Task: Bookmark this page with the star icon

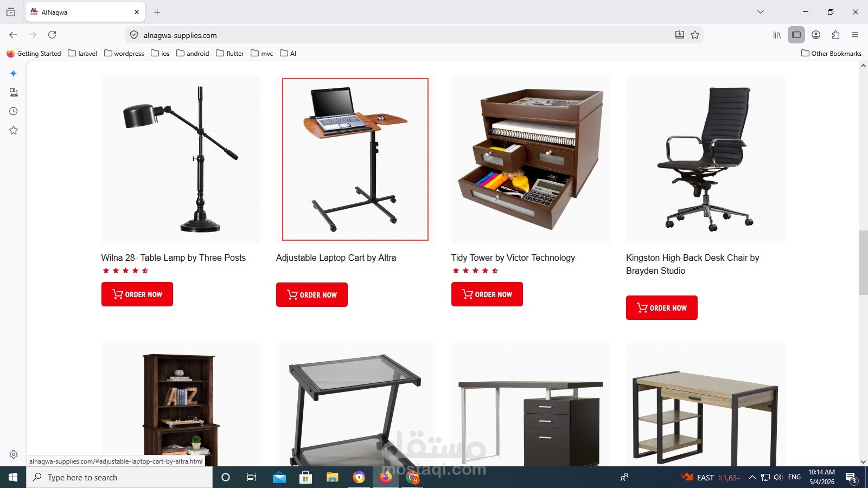Action: (695, 35)
